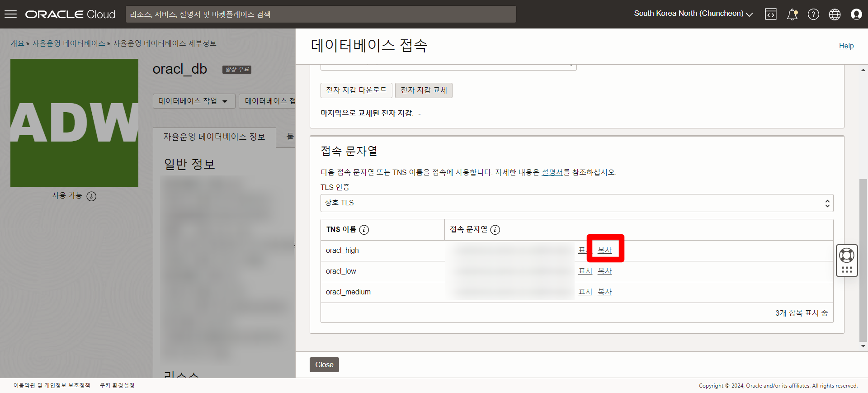Open the Help link
Screen dimensions: 868x393
point(846,46)
